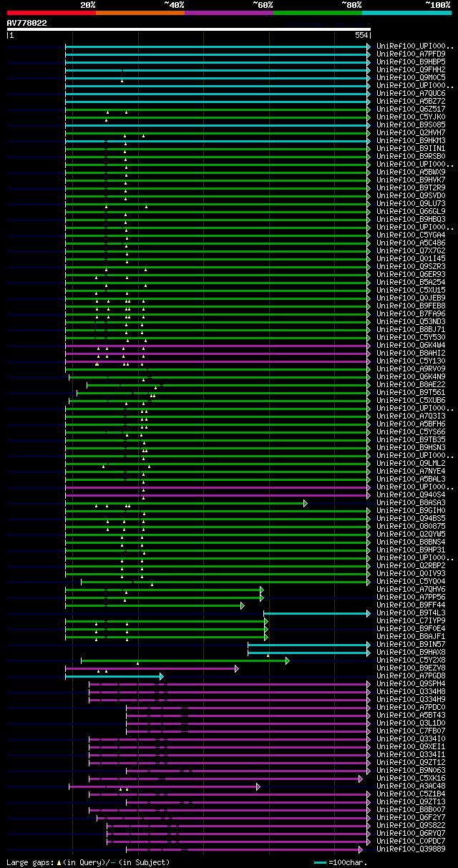
Task: Open hit UniRef100_A5BZ72
Action: click(411, 101)
